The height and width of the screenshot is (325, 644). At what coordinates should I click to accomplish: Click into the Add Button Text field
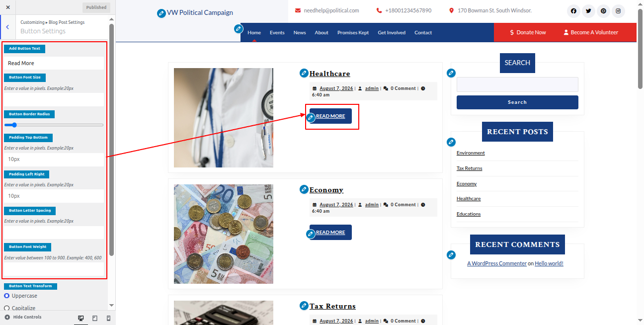tap(54, 63)
